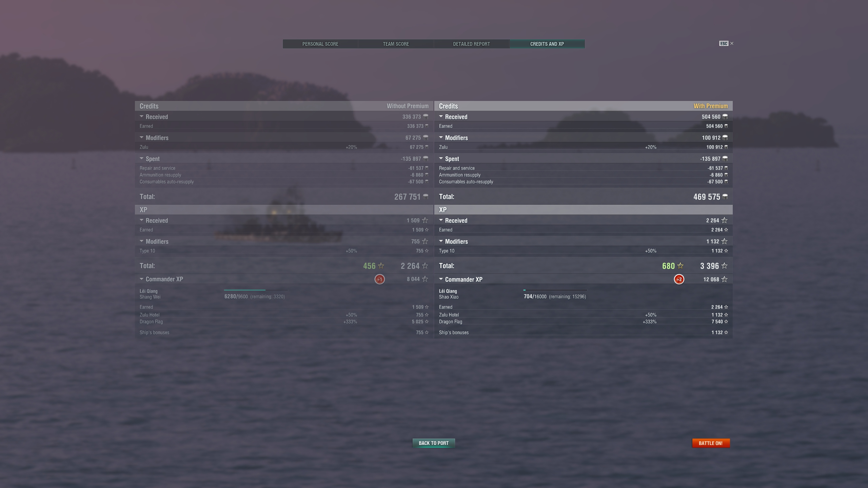Collapse the With Premium credits Modifiers section

tap(441, 138)
